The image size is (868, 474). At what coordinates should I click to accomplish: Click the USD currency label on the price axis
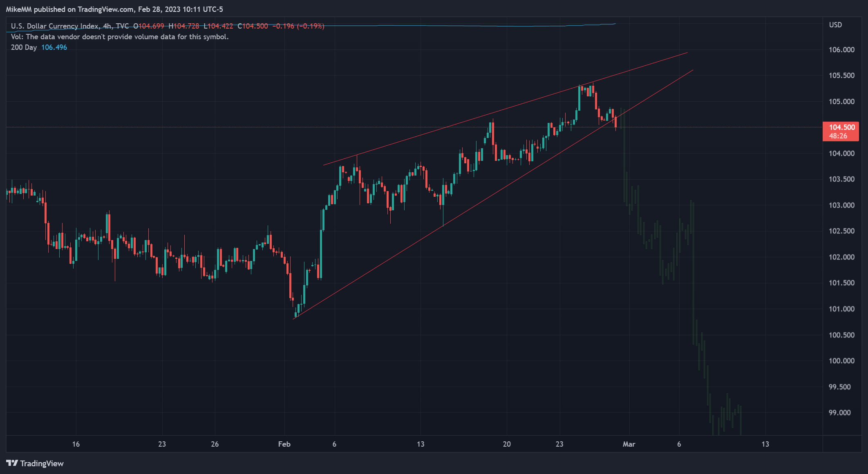pyautogui.click(x=835, y=25)
